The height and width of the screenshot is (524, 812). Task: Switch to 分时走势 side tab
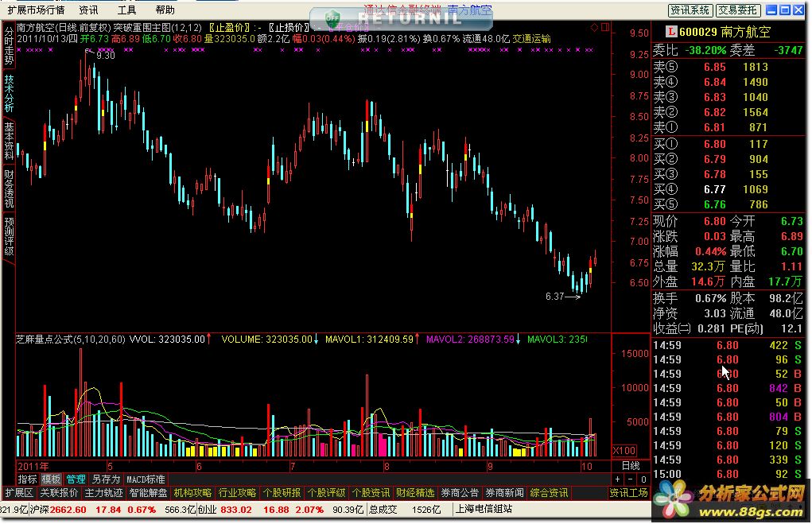[x=9, y=45]
